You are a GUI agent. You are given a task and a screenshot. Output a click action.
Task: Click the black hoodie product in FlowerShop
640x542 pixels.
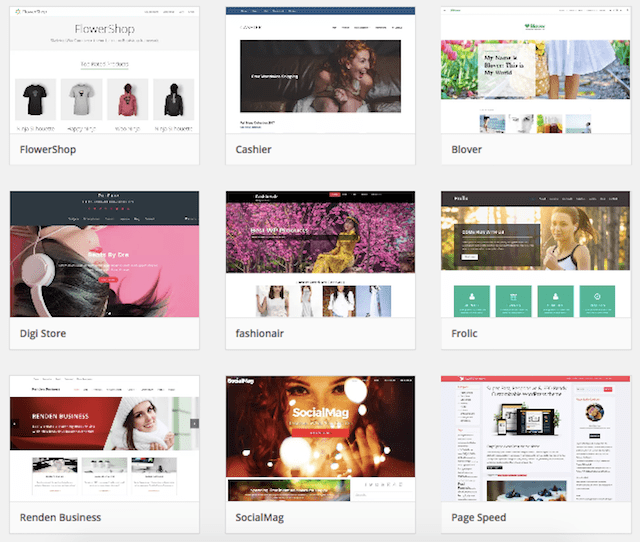point(173,98)
